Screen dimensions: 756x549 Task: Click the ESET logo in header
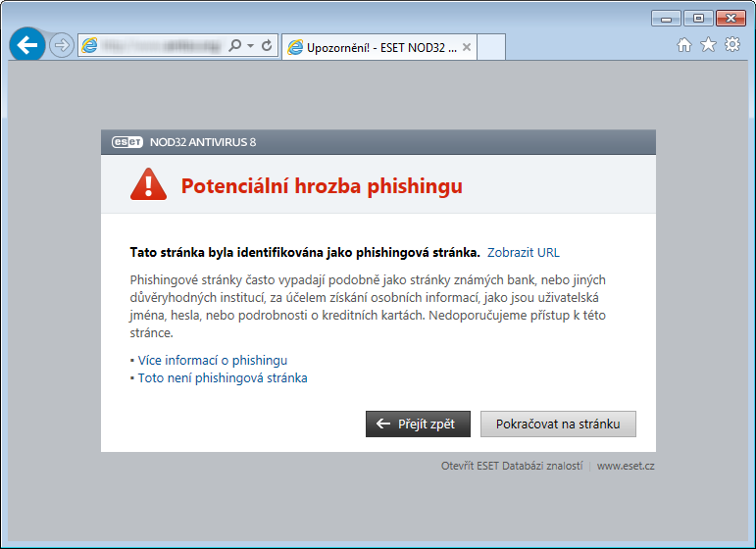[x=127, y=142]
